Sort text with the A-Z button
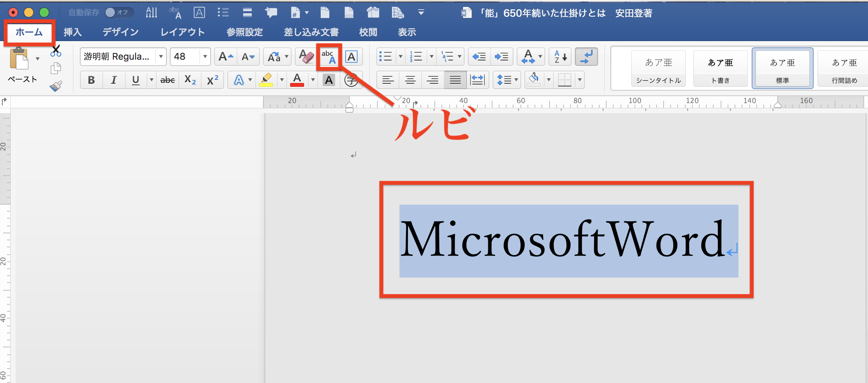This screenshot has width=868, height=383. 560,57
